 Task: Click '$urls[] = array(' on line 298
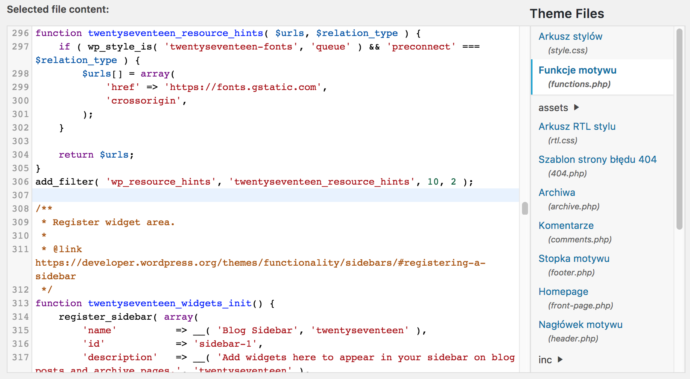point(128,74)
